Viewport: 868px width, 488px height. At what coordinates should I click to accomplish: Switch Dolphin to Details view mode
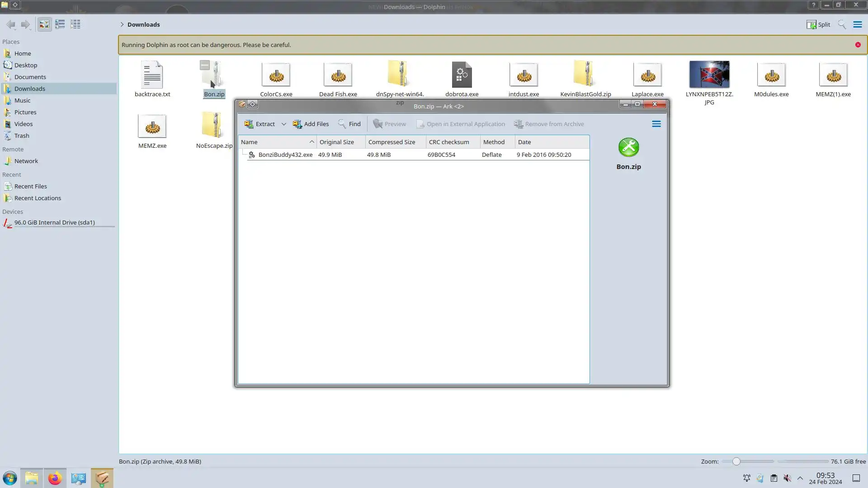75,24
